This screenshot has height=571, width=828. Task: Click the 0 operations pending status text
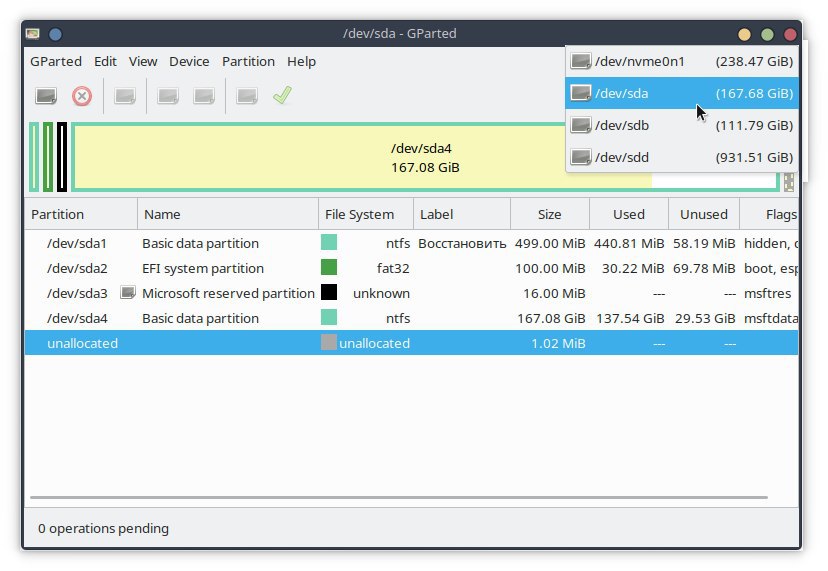pos(104,528)
